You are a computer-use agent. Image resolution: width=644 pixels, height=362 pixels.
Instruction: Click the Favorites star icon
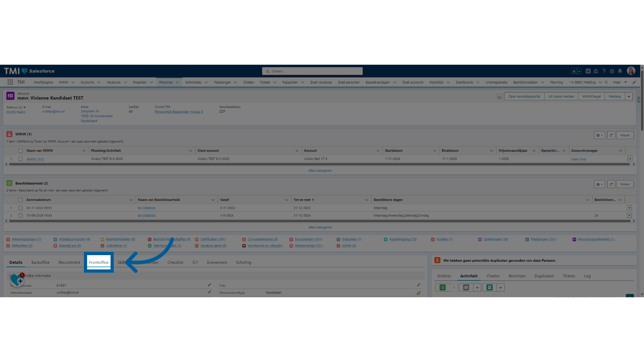pyautogui.click(x=574, y=71)
